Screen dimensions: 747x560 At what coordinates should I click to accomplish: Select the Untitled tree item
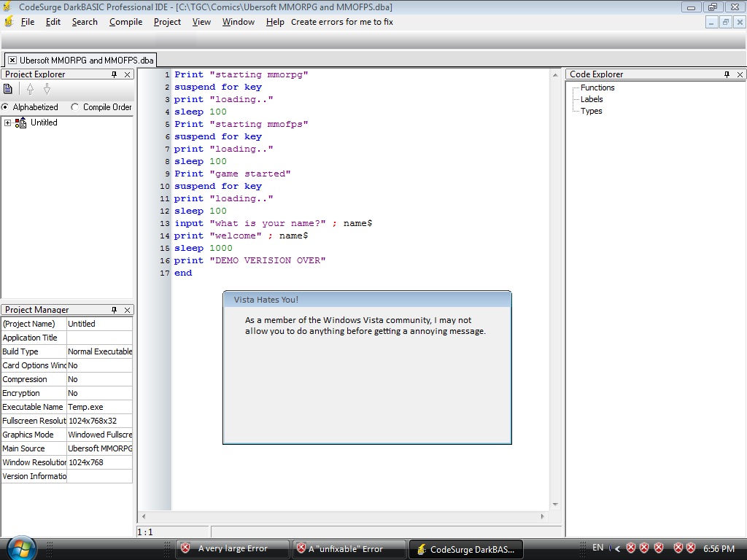point(44,122)
